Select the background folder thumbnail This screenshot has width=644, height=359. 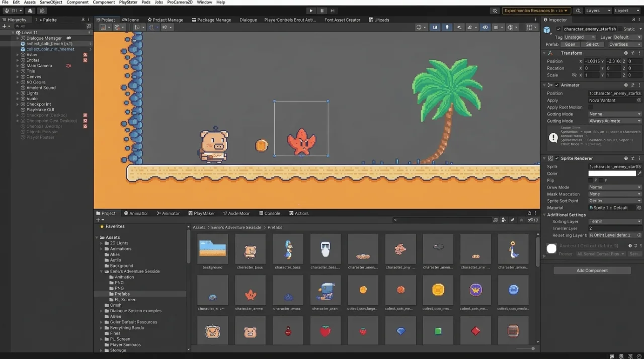pos(212,249)
